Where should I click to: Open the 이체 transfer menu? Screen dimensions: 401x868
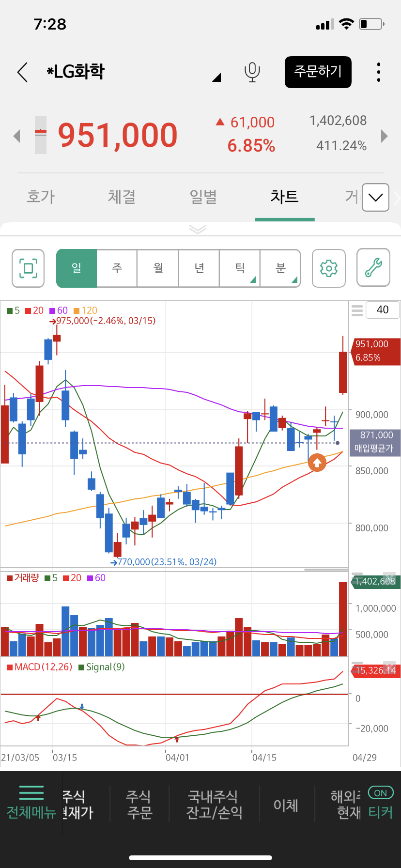tap(286, 805)
